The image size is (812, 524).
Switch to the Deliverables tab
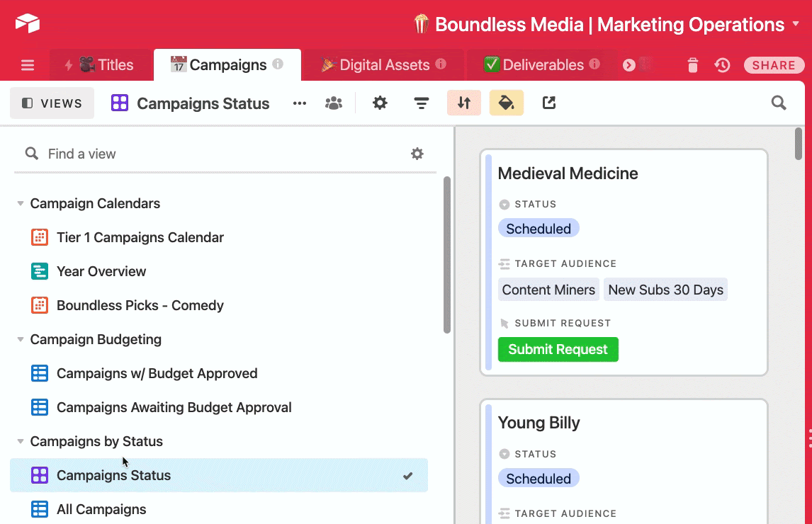[542, 65]
